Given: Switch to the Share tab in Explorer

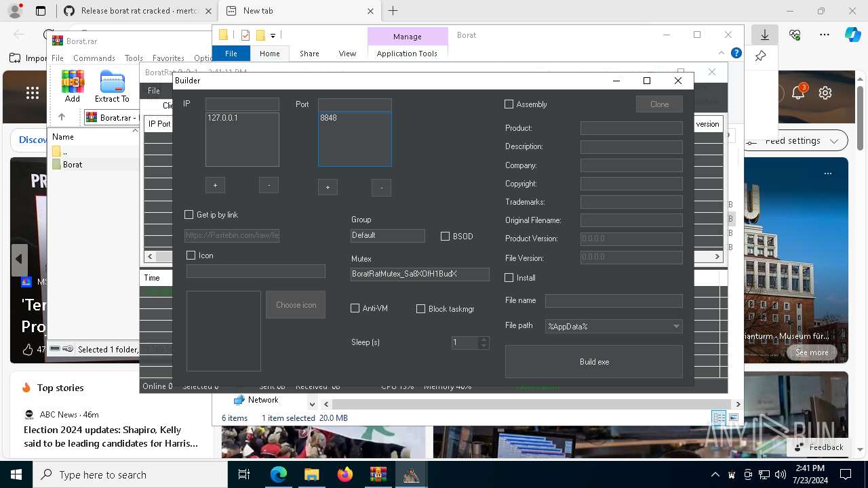Looking at the screenshot, I should coord(309,54).
